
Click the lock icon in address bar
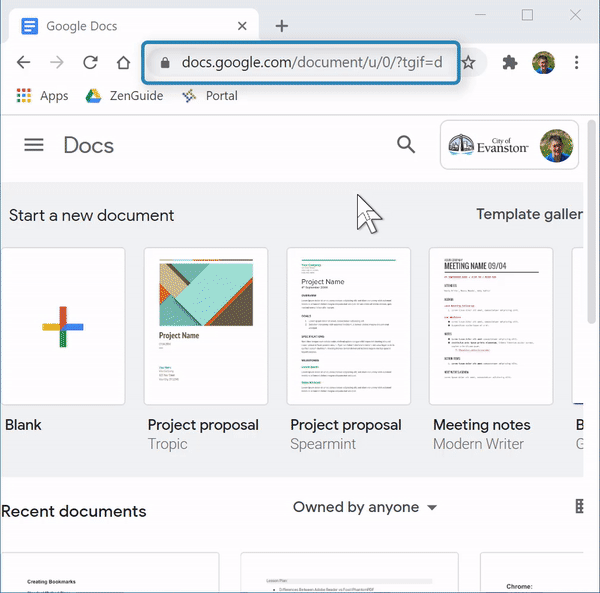[165, 63]
